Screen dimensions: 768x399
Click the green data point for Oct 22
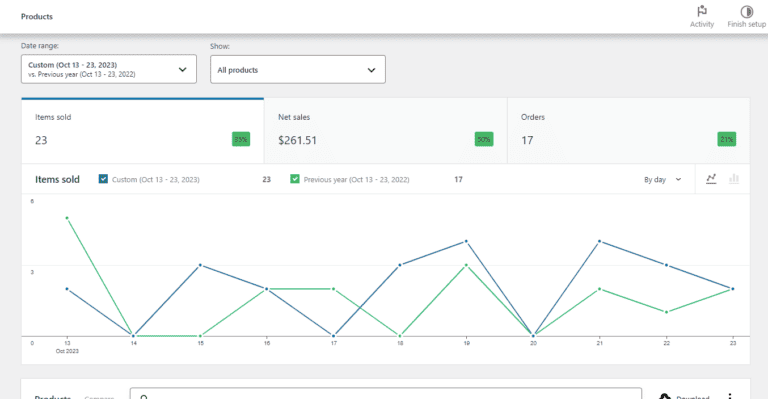coord(666,312)
